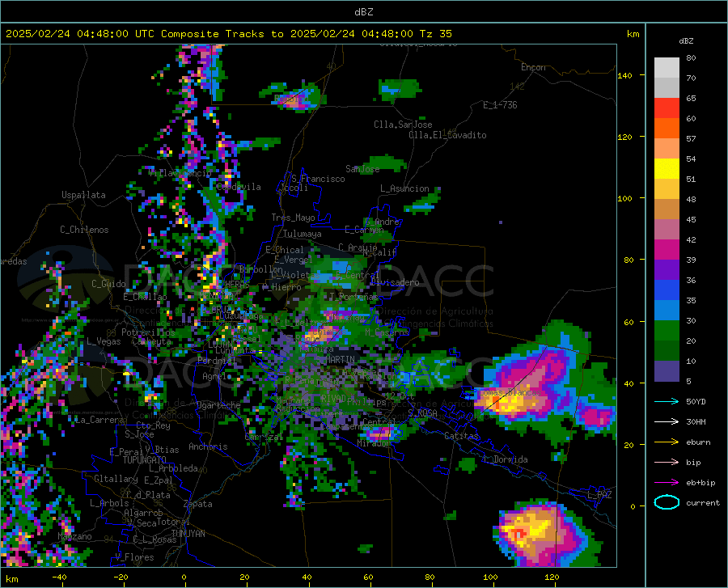Click the 'SanJose' map label

pos(362,169)
